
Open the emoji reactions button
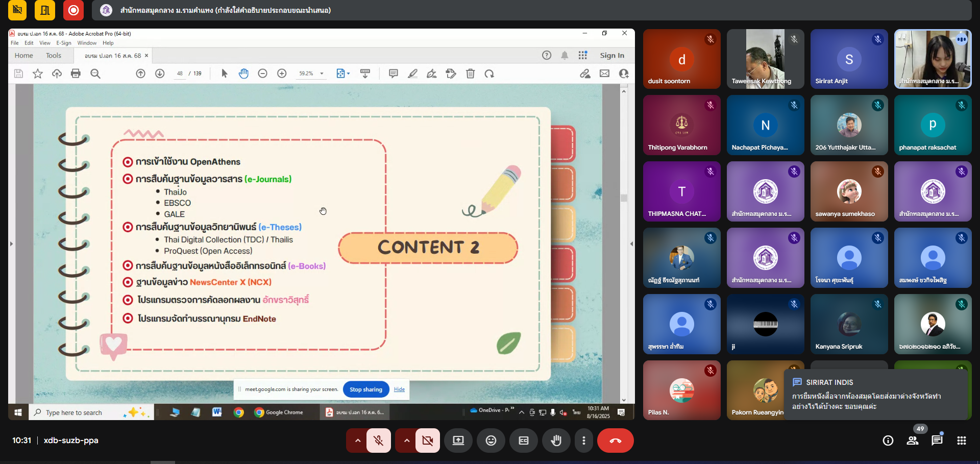491,441
